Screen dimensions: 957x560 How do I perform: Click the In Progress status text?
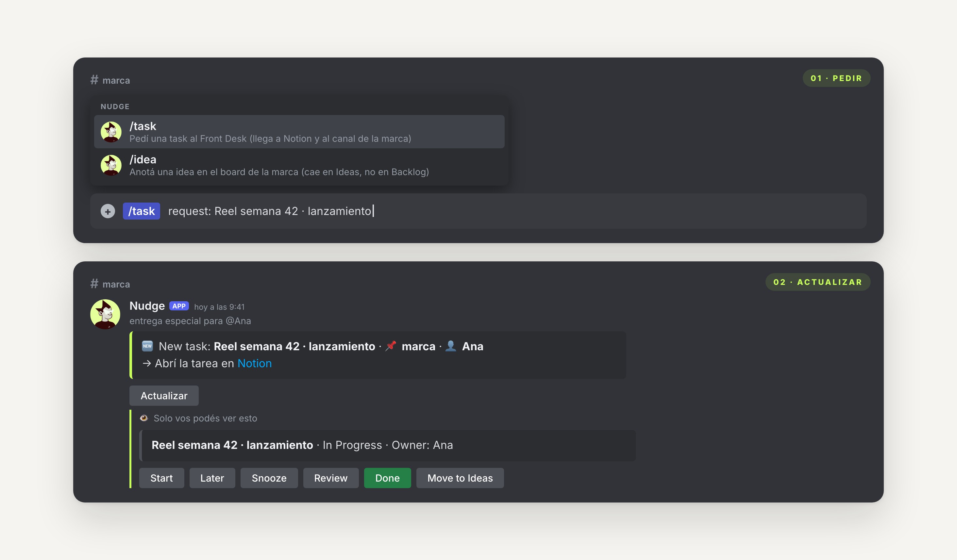click(x=352, y=445)
